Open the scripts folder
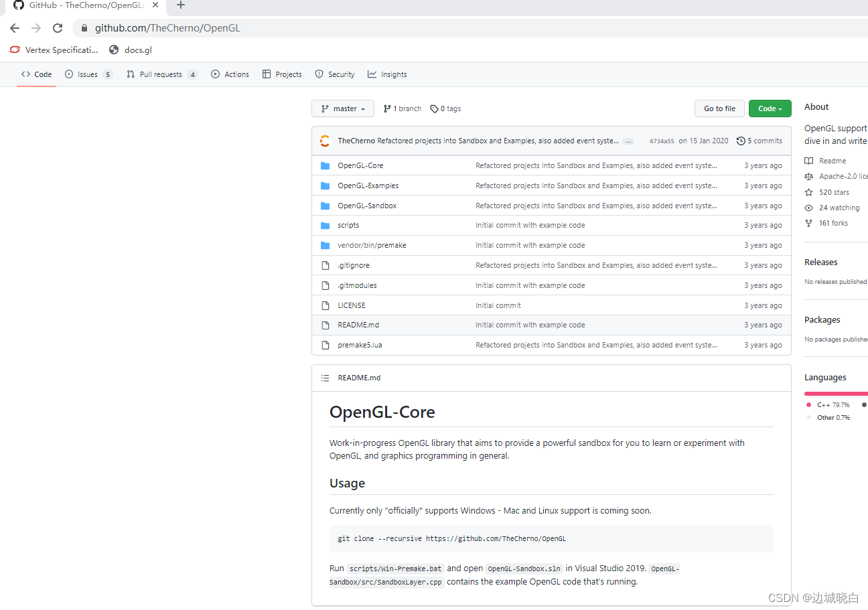 [348, 225]
